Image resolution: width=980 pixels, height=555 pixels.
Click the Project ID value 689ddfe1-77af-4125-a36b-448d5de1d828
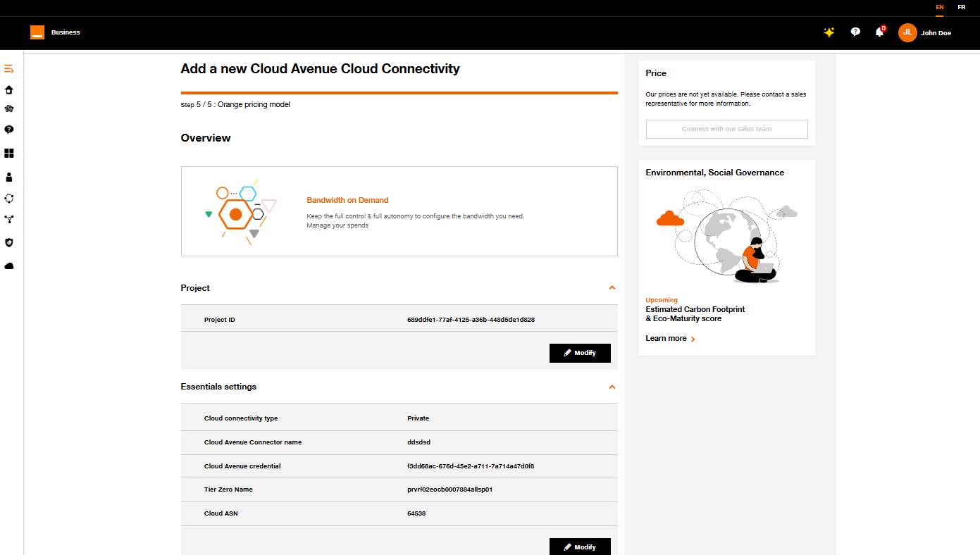point(471,320)
